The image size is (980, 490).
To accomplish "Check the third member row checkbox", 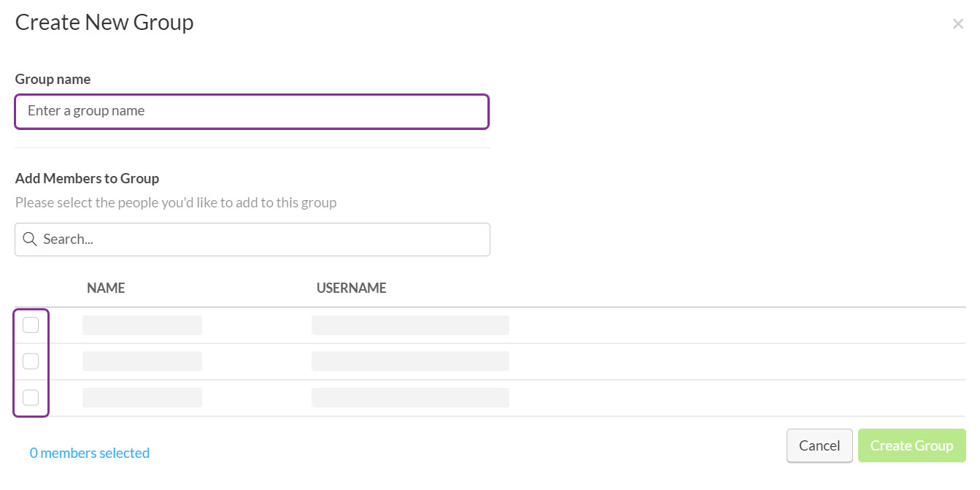I will click(31, 397).
